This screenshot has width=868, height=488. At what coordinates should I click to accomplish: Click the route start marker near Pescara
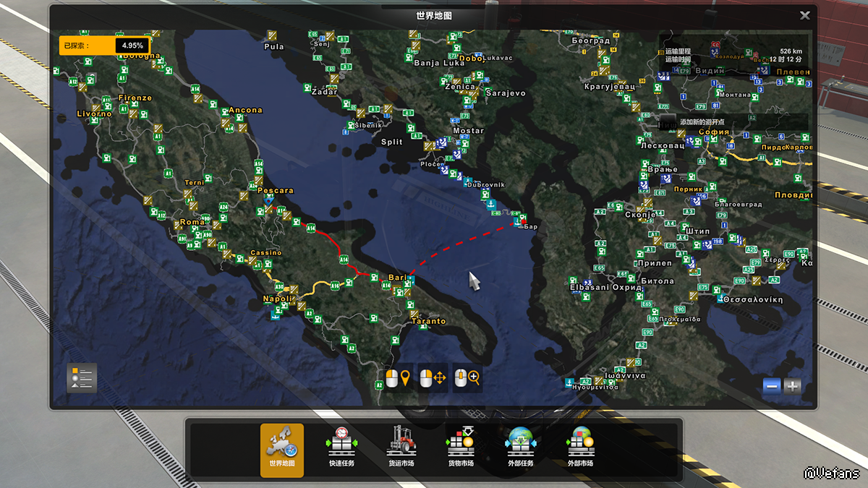point(270,201)
